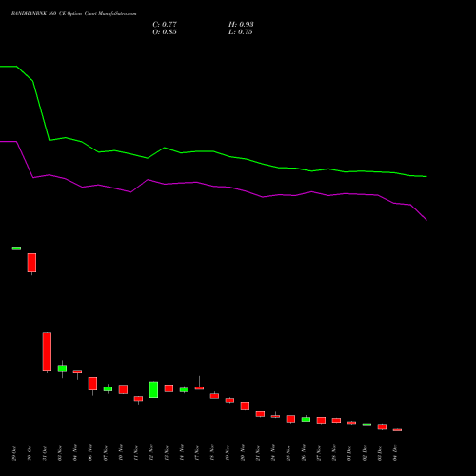Click the 04 Dec date label
The width and height of the screenshot is (476, 476).
click(395, 452)
